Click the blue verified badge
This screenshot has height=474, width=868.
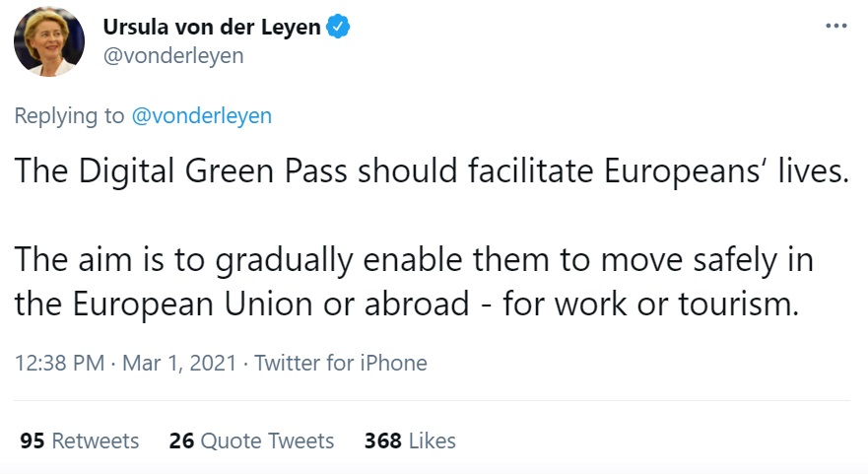[x=338, y=28]
